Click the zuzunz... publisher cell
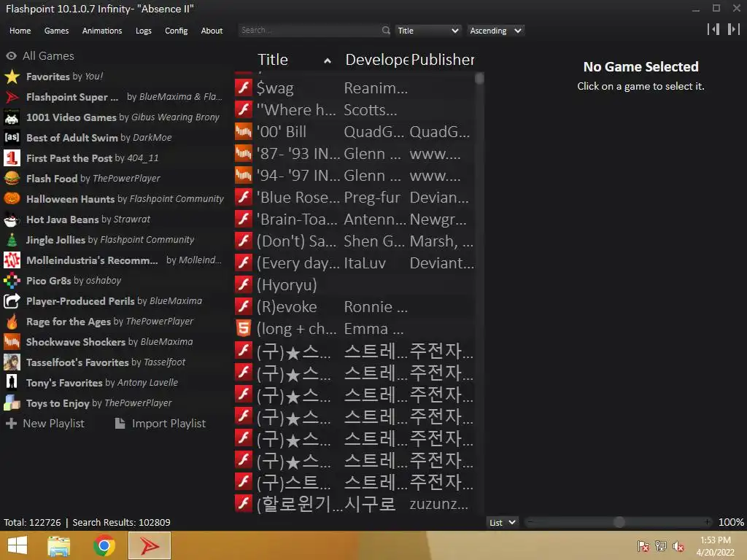Screen dimensions: 747x560 [x=438, y=503]
